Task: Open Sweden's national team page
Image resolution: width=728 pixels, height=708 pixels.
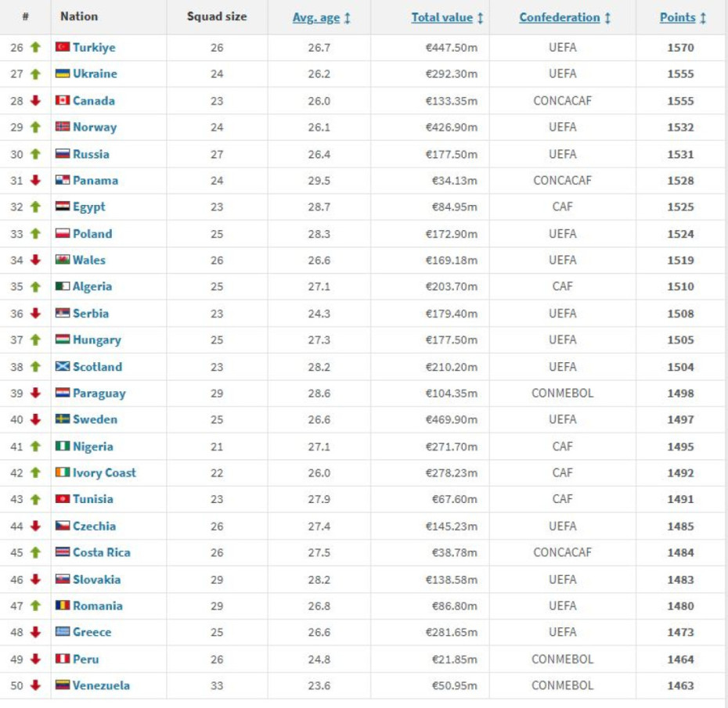Action: pyautogui.click(x=95, y=420)
